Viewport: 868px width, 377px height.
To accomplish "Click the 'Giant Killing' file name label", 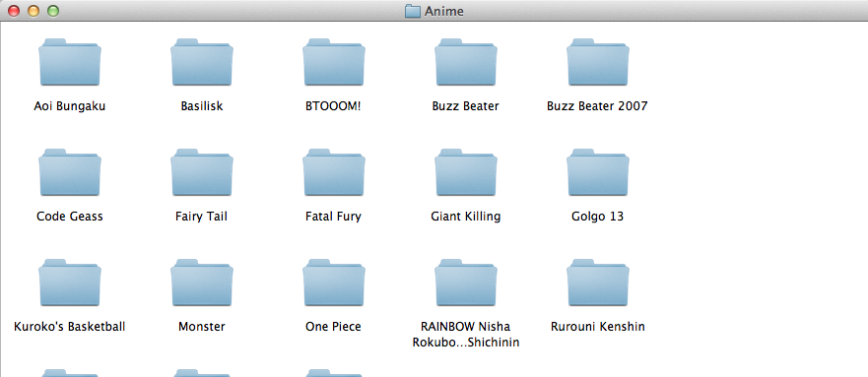I will click(x=466, y=217).
